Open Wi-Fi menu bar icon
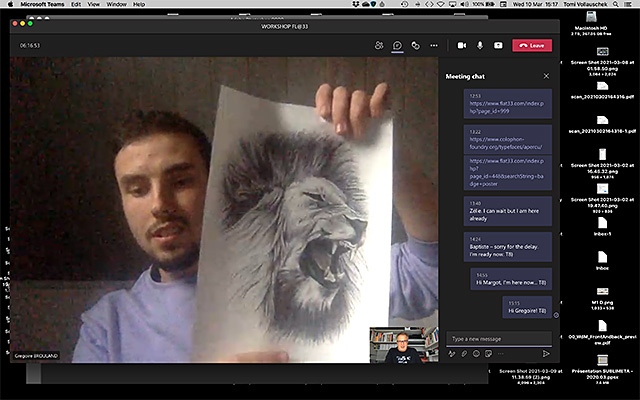The image size is (640, 400). [x=441, y=4]
